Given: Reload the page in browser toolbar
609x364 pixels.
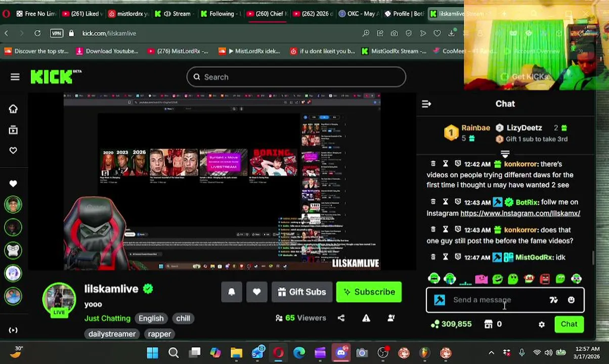Looking at the screenshot, I should tap(37, 33).
